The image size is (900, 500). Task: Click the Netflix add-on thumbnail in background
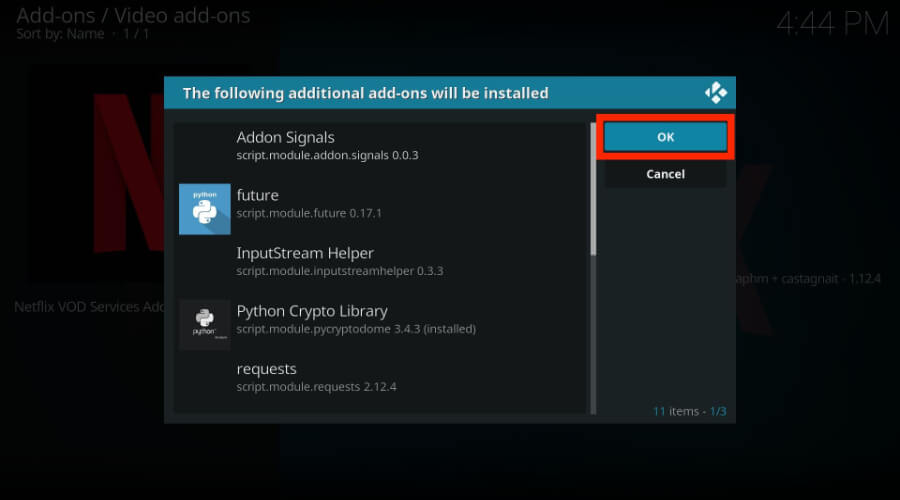95,172
